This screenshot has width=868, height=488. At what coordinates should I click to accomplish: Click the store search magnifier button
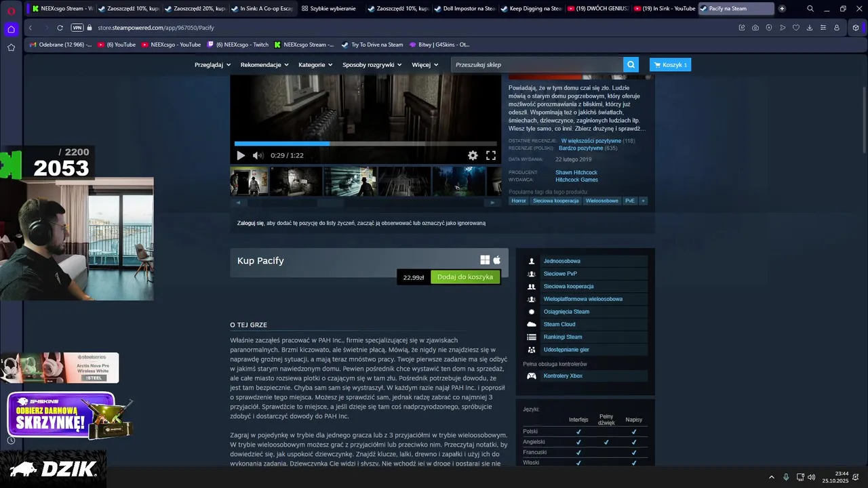(x=631, y=64)
